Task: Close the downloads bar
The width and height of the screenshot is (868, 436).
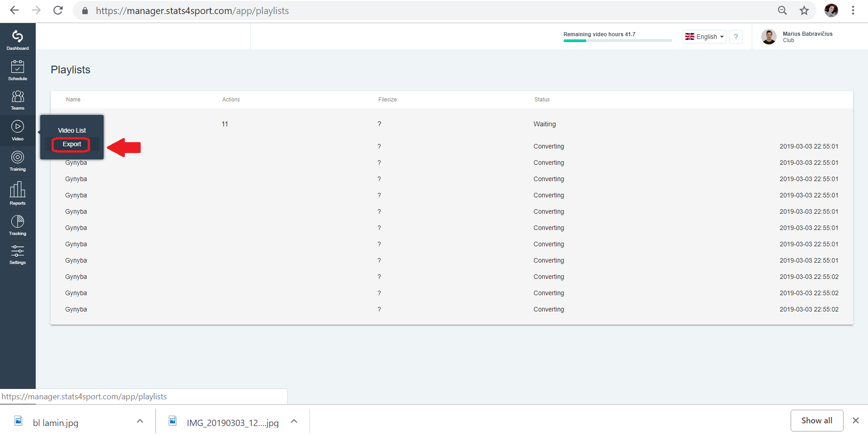Action: click(x=855, y=421)
